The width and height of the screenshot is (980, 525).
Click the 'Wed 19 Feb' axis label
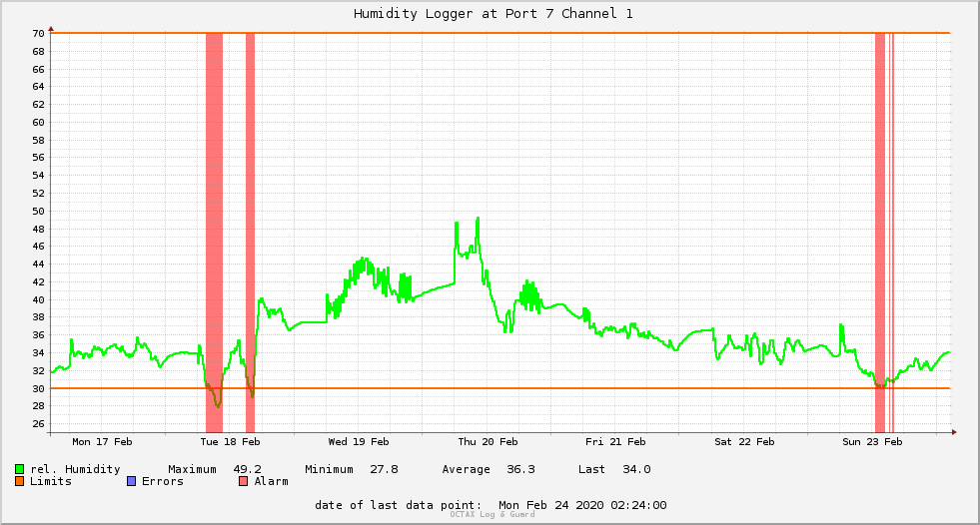(359, 441)
